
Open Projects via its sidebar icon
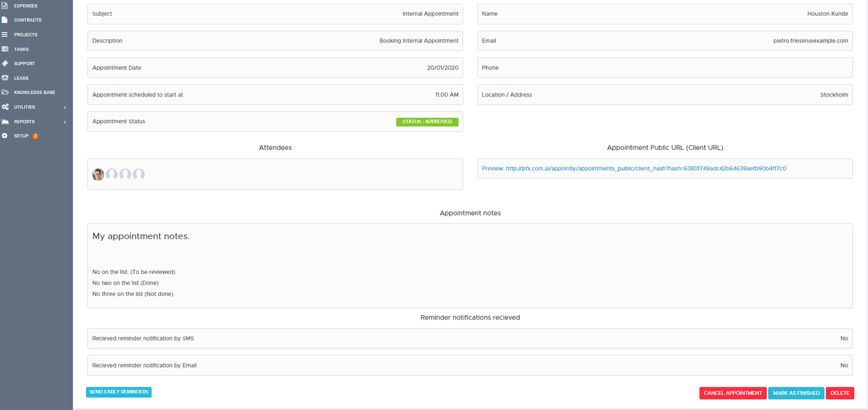click(x=5, y=35)
